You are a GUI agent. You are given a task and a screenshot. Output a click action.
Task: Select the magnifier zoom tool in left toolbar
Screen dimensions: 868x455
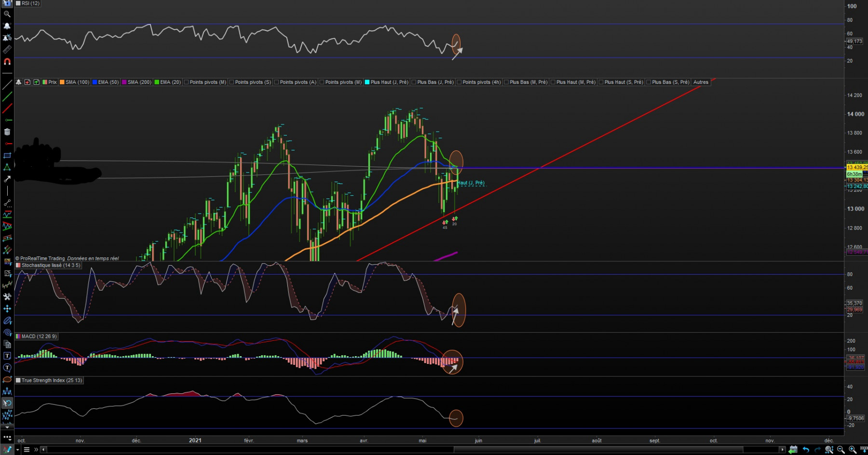point(7,14)
